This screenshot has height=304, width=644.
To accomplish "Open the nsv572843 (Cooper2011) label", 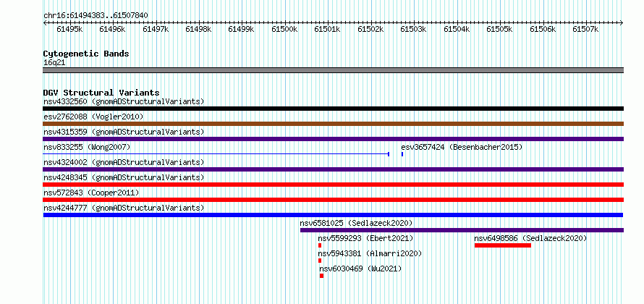I will (x=91, y=193).
